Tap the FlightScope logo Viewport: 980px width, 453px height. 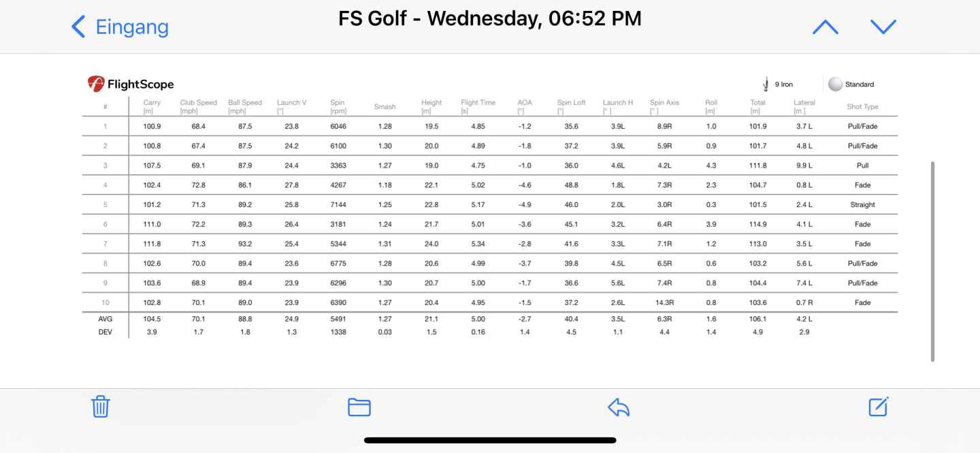point(131,84)
